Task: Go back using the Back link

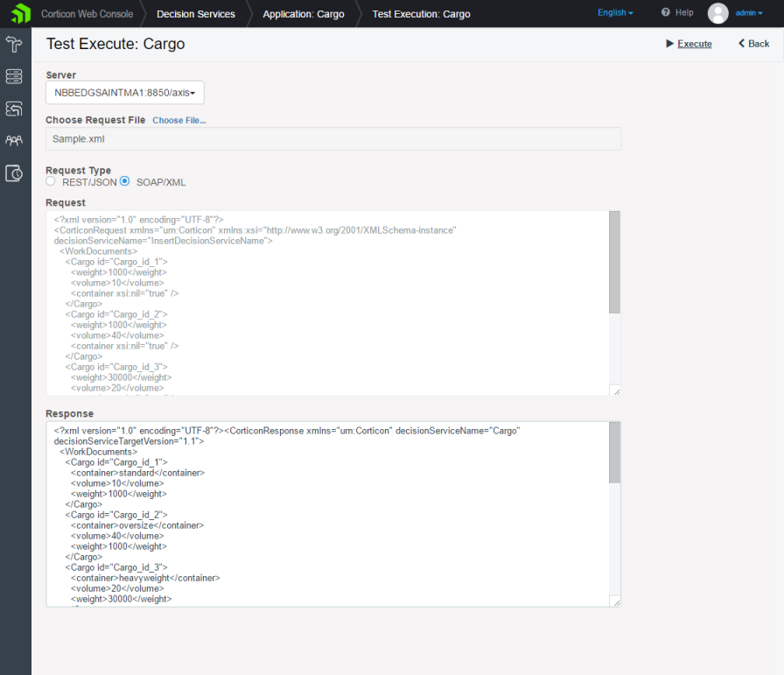Action: pos(759,44)
